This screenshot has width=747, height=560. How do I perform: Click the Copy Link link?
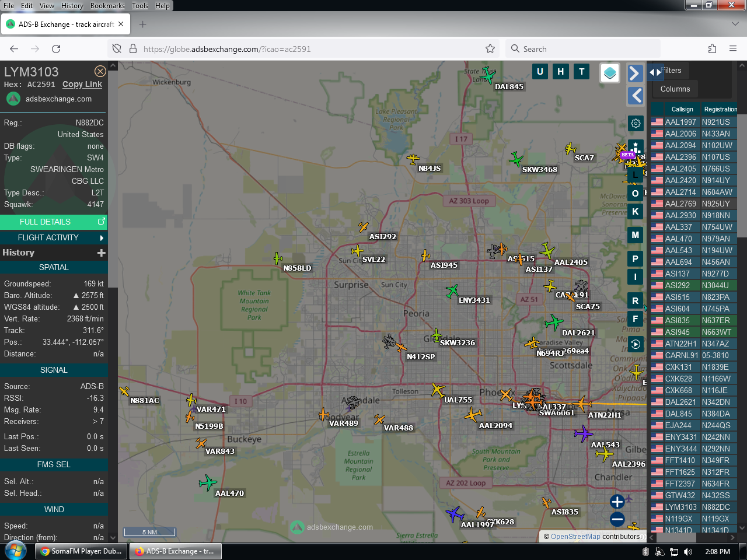pyautogui.click(x=82, y=84)
